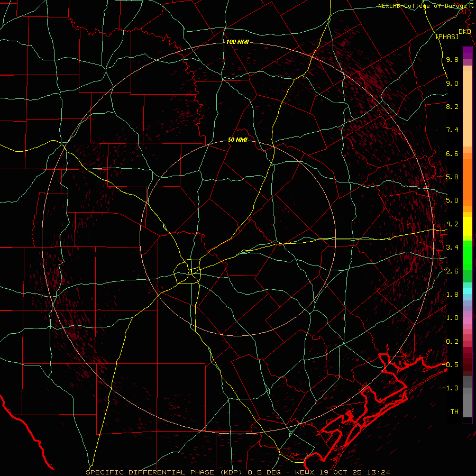The width and height of the screenshot is (476, 476).
Task: Click the "50 NMI" range ring label
Action: (237, 140)
